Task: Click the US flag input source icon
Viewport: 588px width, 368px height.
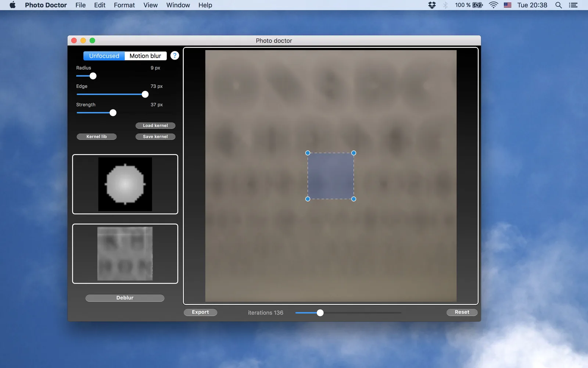Action: coord(508,5)
